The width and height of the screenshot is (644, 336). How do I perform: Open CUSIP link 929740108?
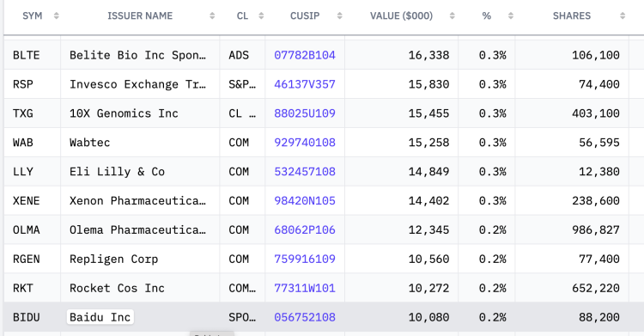(305, 143)
